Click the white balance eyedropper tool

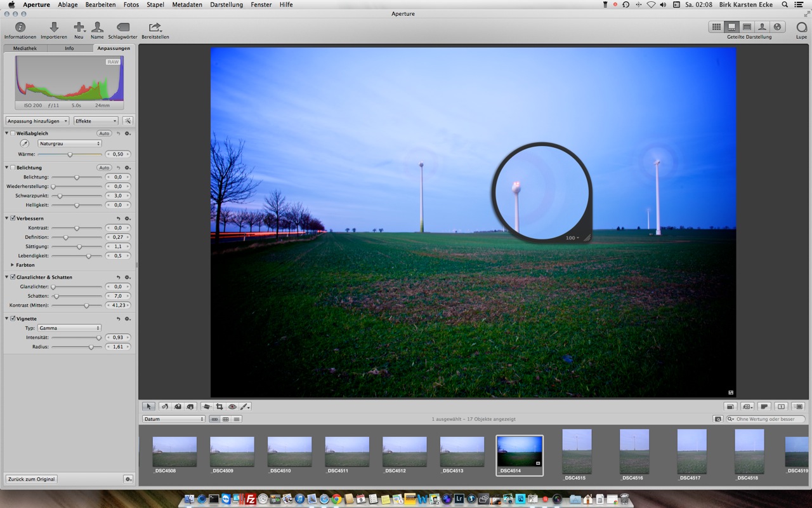pos(25,144)
